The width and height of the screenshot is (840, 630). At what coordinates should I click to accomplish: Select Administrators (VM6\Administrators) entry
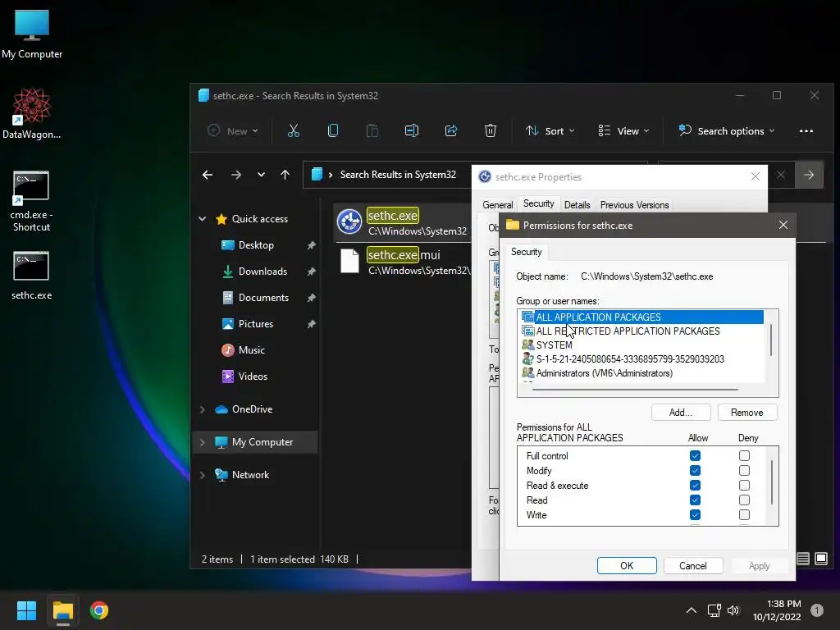605,373
